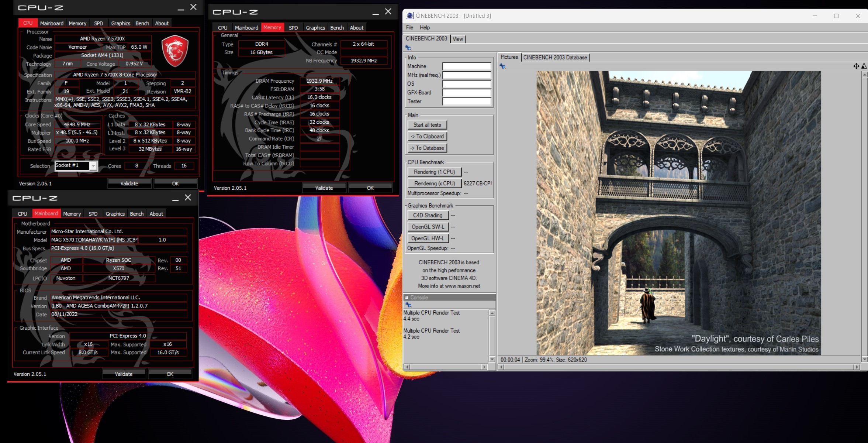Click console scrollbar down arrow

click(492, 359)
